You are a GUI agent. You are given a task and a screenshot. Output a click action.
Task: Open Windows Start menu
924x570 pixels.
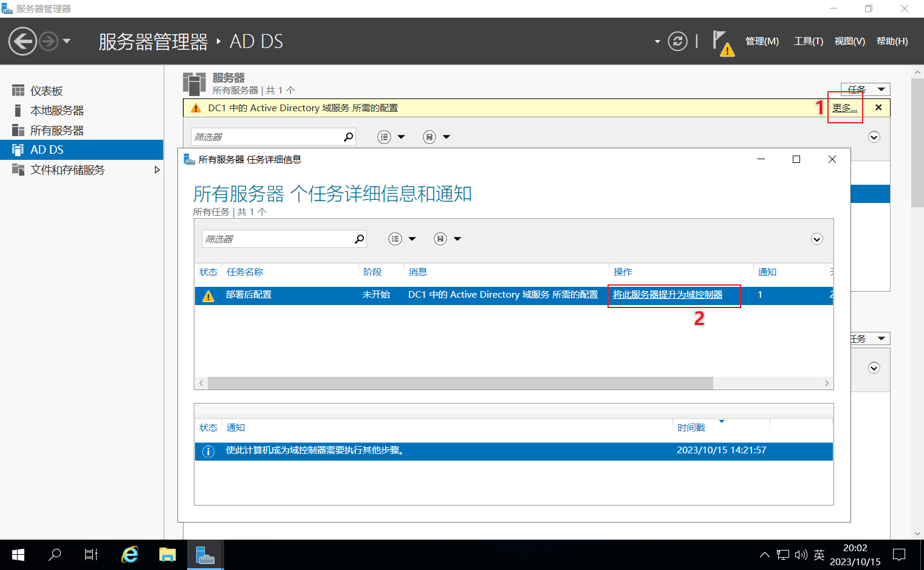(x=18, y=555)
